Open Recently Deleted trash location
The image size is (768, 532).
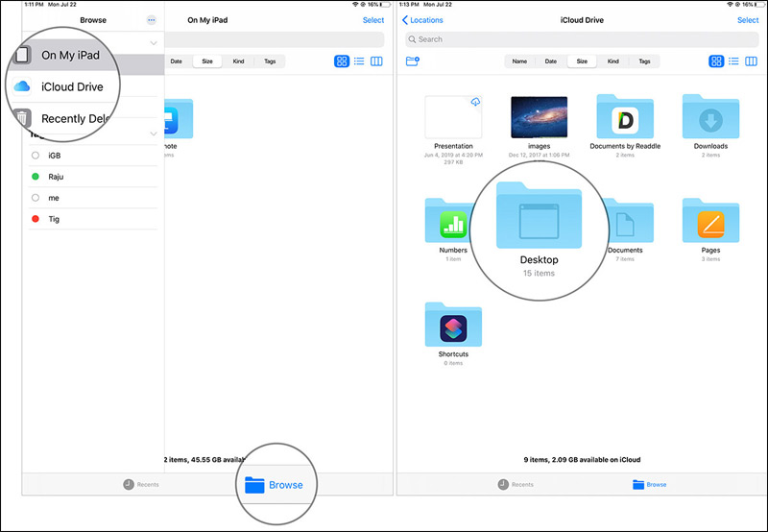[63, 118]
